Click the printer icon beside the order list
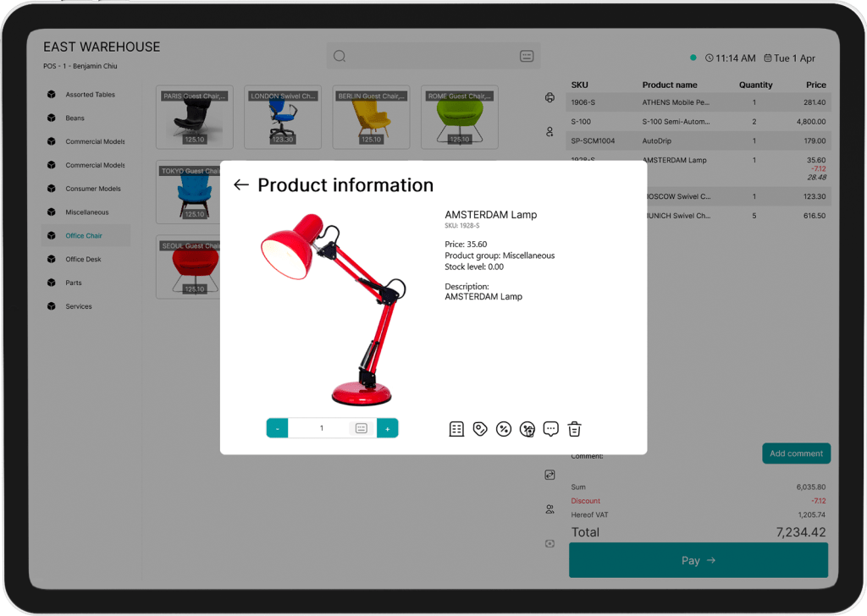 [x=549, y=98]
